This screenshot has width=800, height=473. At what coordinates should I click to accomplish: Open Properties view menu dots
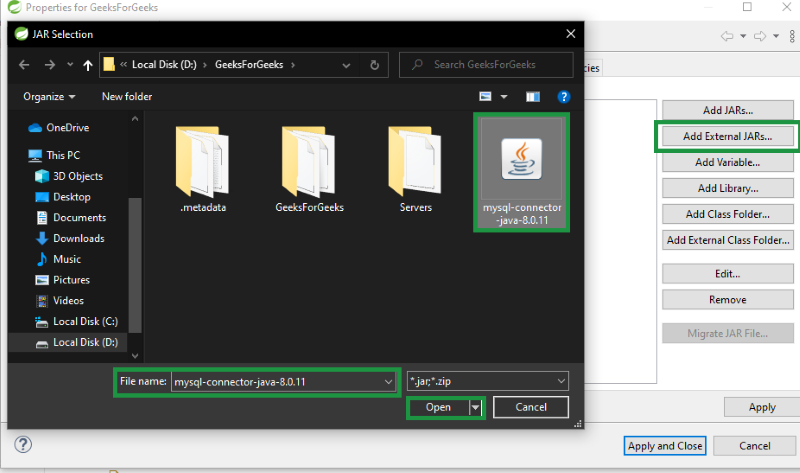(x=792, y=36)
